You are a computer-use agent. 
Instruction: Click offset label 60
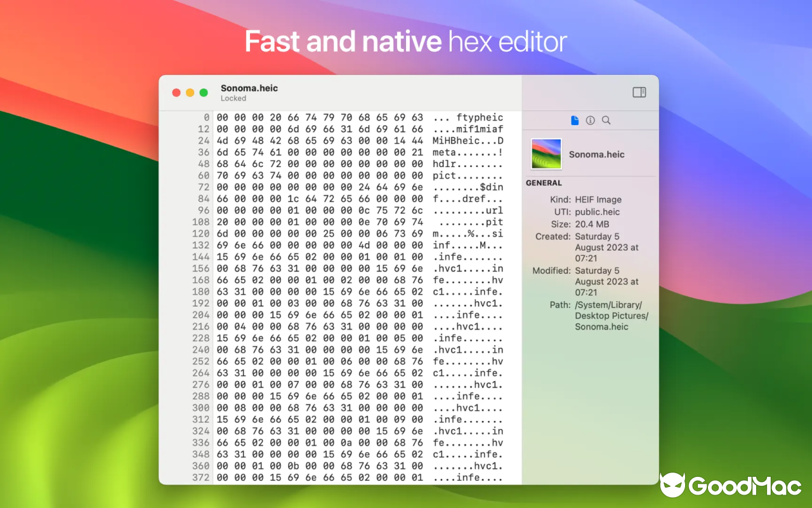point(204,175)
